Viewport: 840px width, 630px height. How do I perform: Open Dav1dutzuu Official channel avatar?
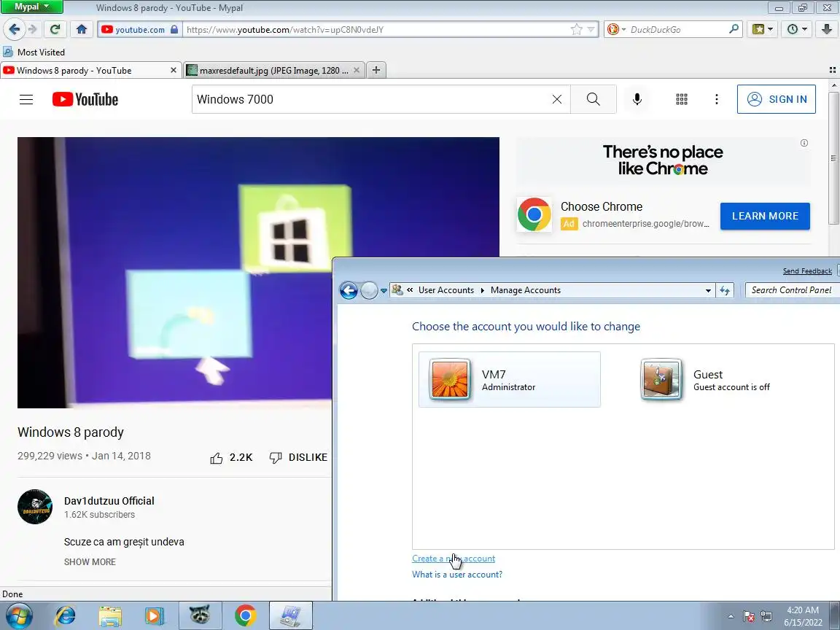coord(35,506)
